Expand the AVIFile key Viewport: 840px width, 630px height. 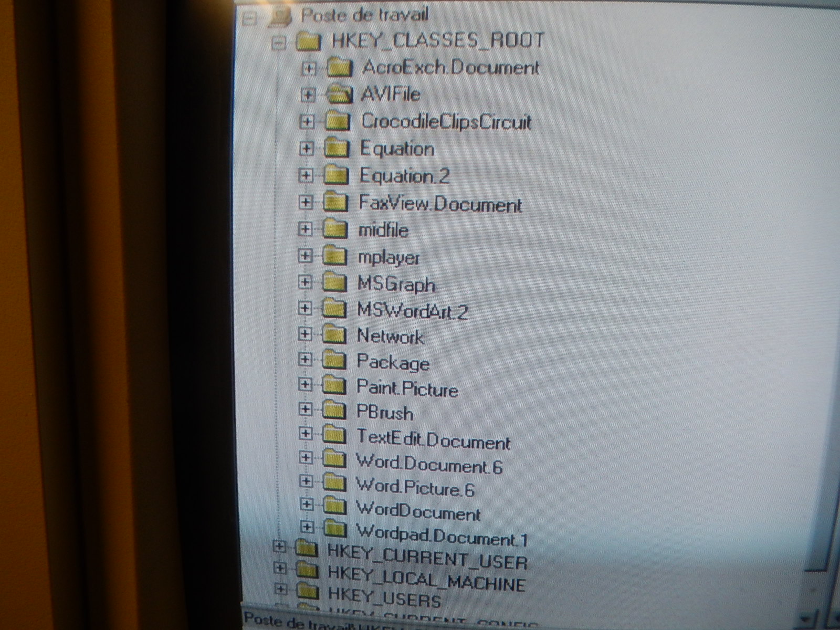click(308, 95)
